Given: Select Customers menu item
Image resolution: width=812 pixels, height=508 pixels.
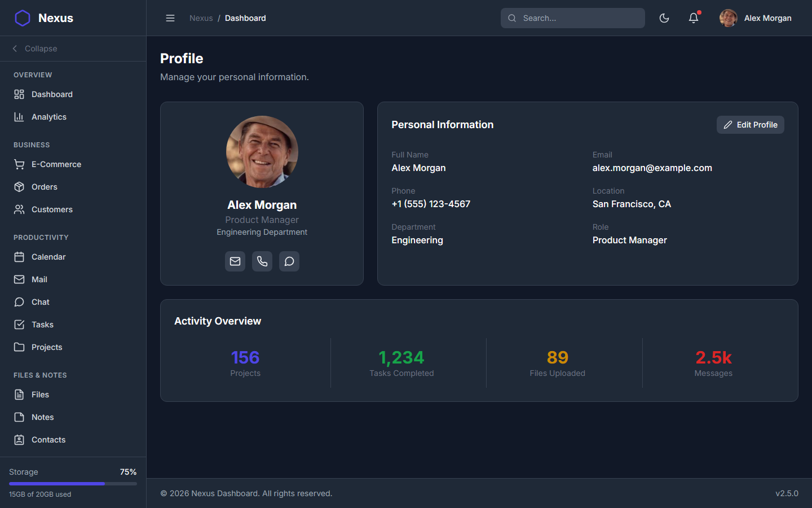Looking at the screenshot, I should [x=73, y=209].
